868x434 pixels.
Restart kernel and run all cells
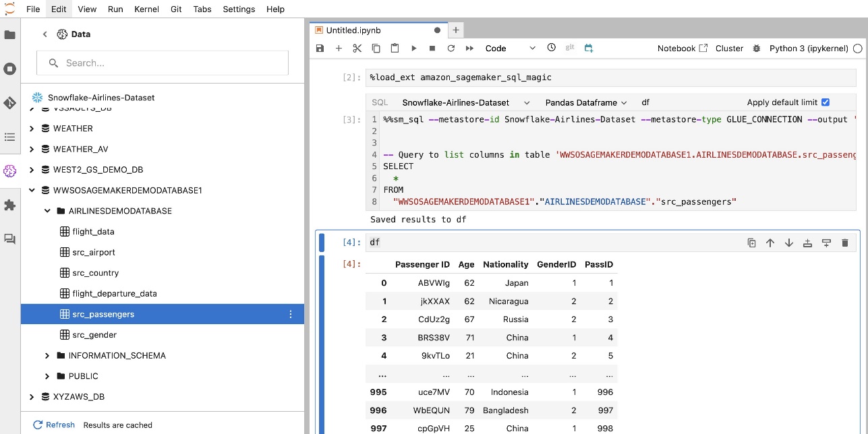[x=470, y=49]
